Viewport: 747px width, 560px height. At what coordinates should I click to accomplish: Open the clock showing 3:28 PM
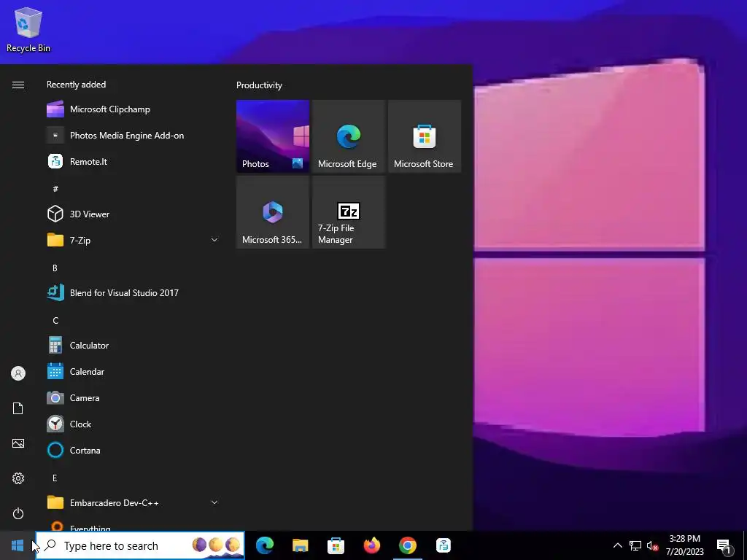pyautogui.click(x=684, y=545)
